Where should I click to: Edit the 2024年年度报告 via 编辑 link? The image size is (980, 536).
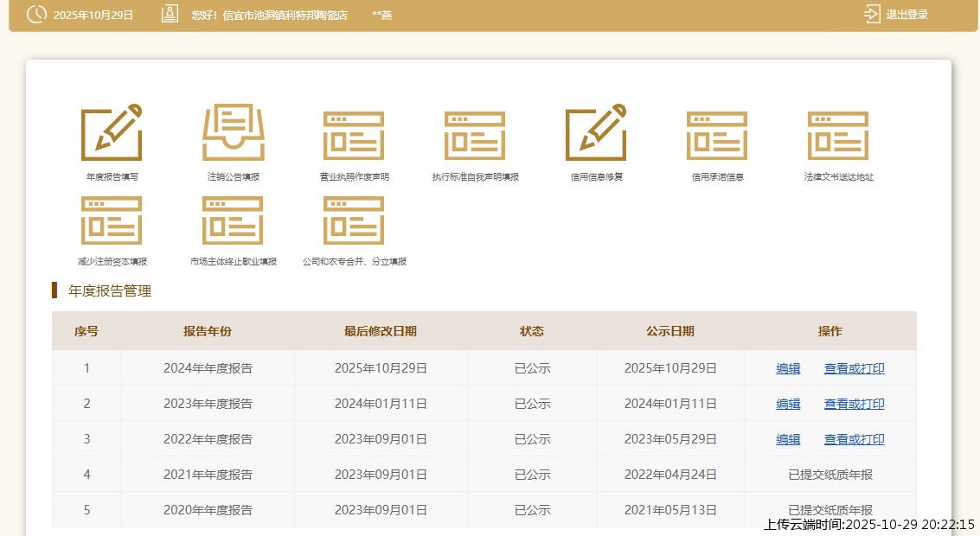[788, 368]
